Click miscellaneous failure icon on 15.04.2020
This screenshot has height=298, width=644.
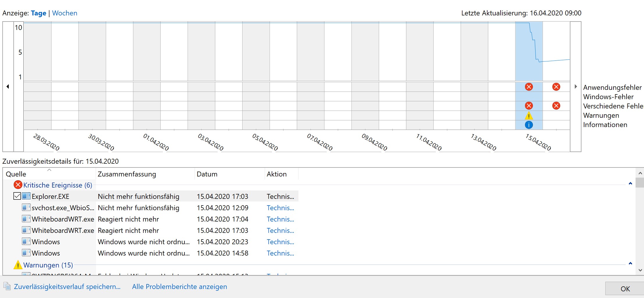click(x=529, y=106)
